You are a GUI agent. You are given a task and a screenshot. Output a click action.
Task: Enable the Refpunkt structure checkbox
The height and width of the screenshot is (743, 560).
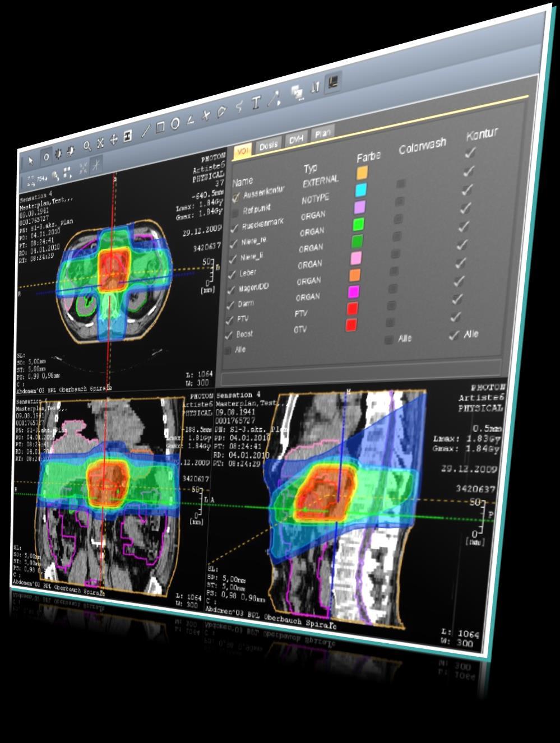(234, 213)
